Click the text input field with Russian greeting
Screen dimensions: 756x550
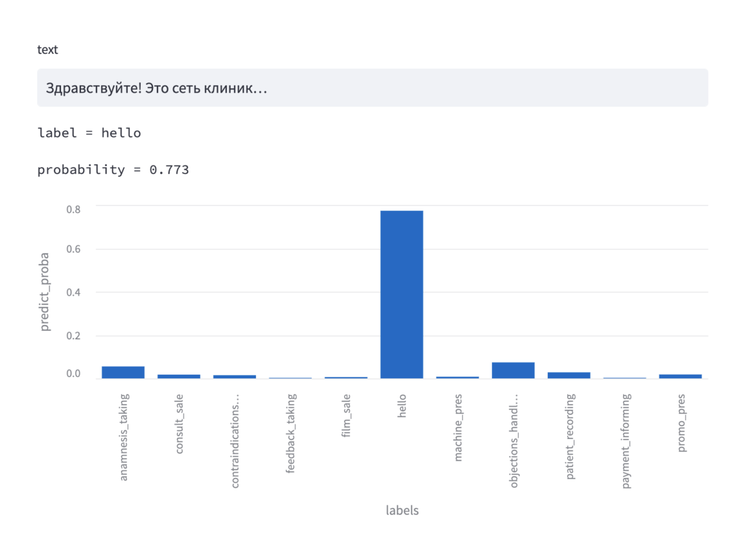click(372, 88)
